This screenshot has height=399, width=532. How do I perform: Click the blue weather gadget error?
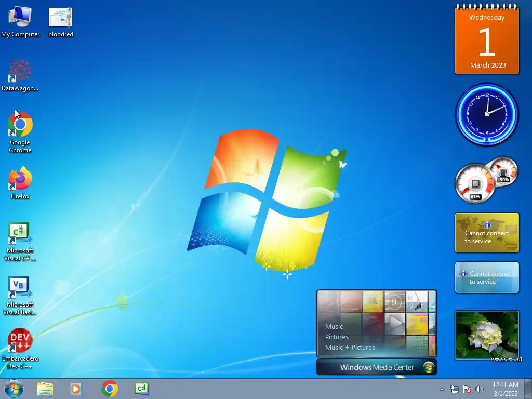pos(487,277)
